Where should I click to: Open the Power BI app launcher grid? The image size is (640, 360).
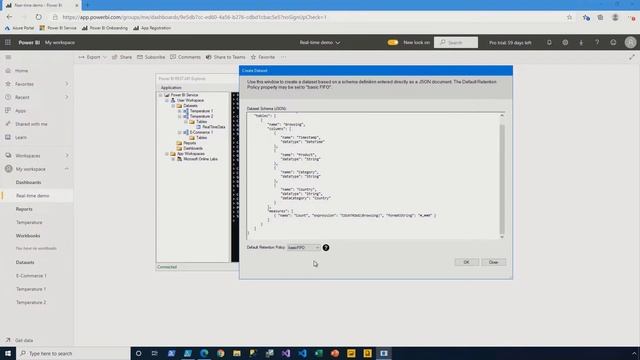pyautogui.click(x=8, y=42)
